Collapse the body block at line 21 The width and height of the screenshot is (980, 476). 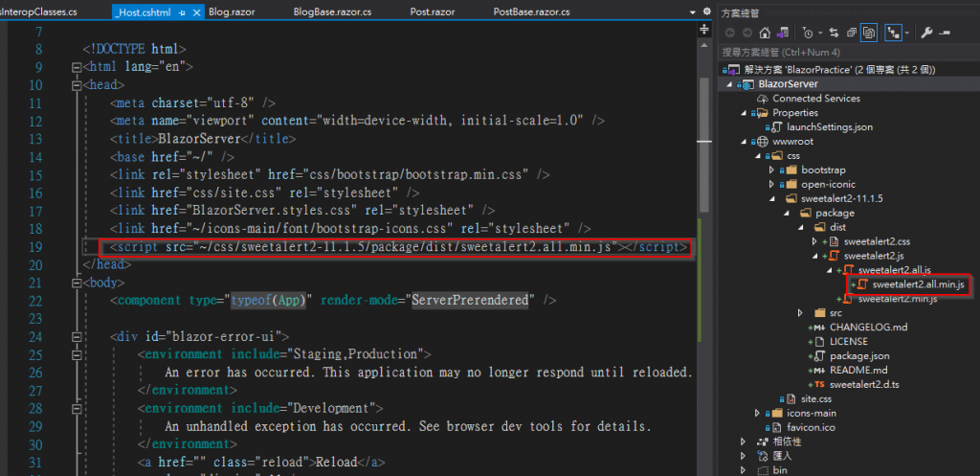77,283
